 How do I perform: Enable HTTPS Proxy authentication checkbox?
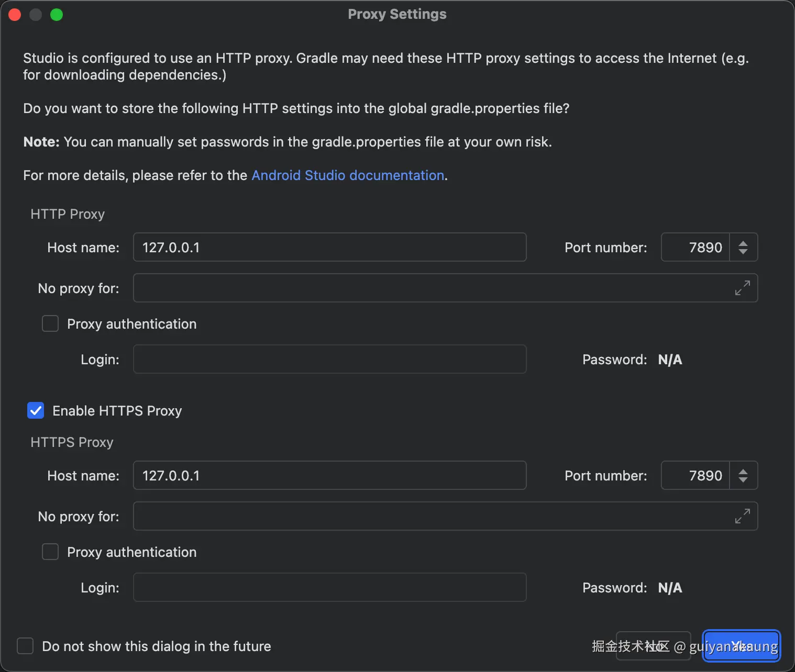click(x=50, y=552)
